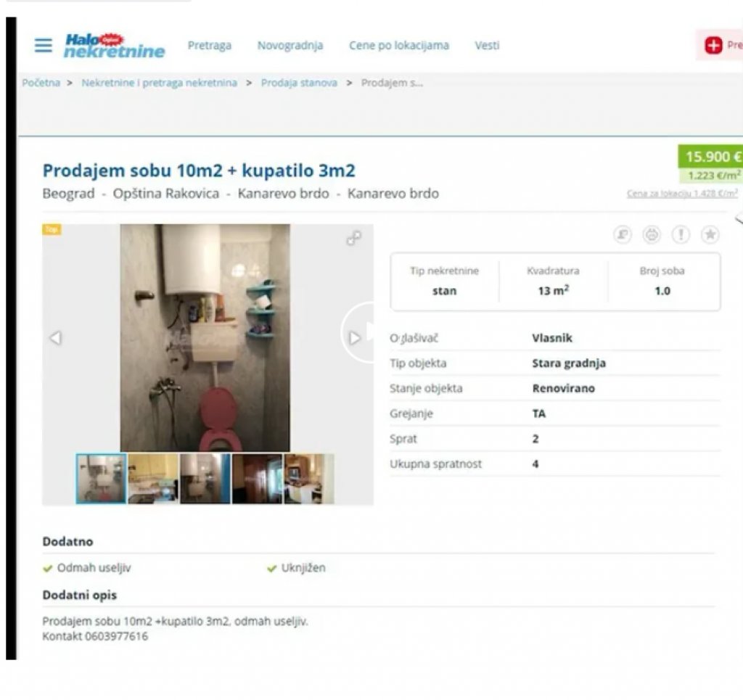743x700 pixels.
Task: Print the listing with the printer icon
Action: 652,234
